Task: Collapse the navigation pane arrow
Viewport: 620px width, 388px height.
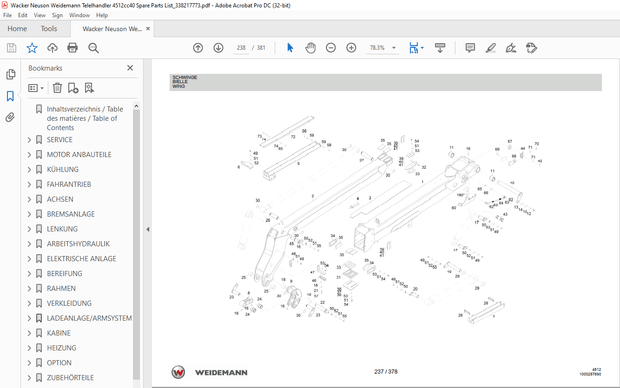Action: pyautogui.click(x=148, y=229)
